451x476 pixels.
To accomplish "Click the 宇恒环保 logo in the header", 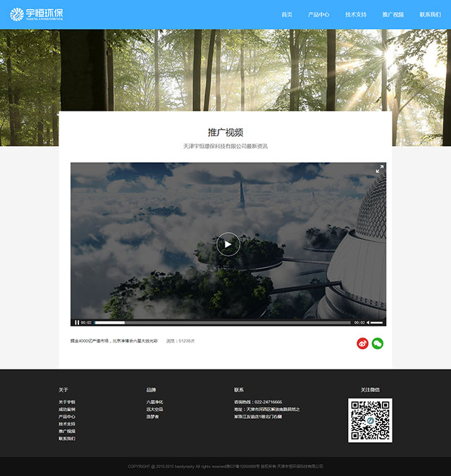I will pyautogui.click(x=37, y=14).
